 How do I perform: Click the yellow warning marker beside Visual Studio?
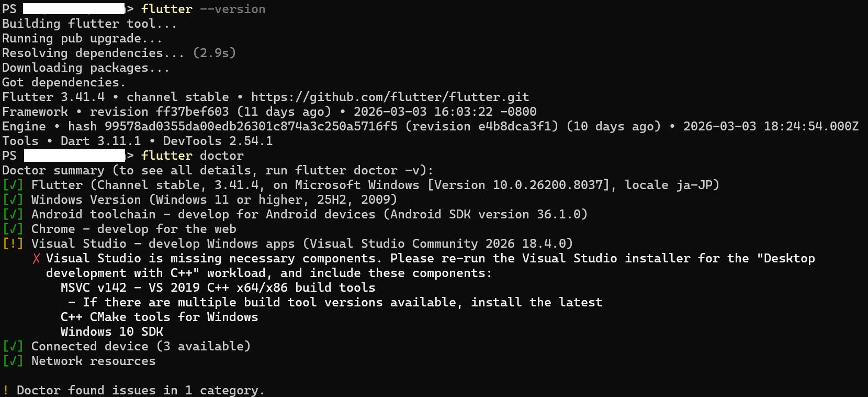(13, 244)
